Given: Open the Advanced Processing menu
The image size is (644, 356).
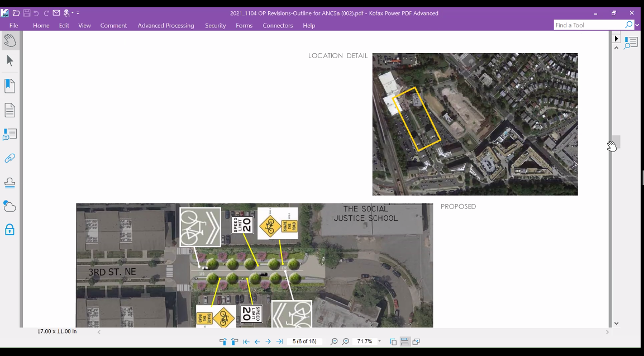Looking at the screenshot, I should coord(166,26).
